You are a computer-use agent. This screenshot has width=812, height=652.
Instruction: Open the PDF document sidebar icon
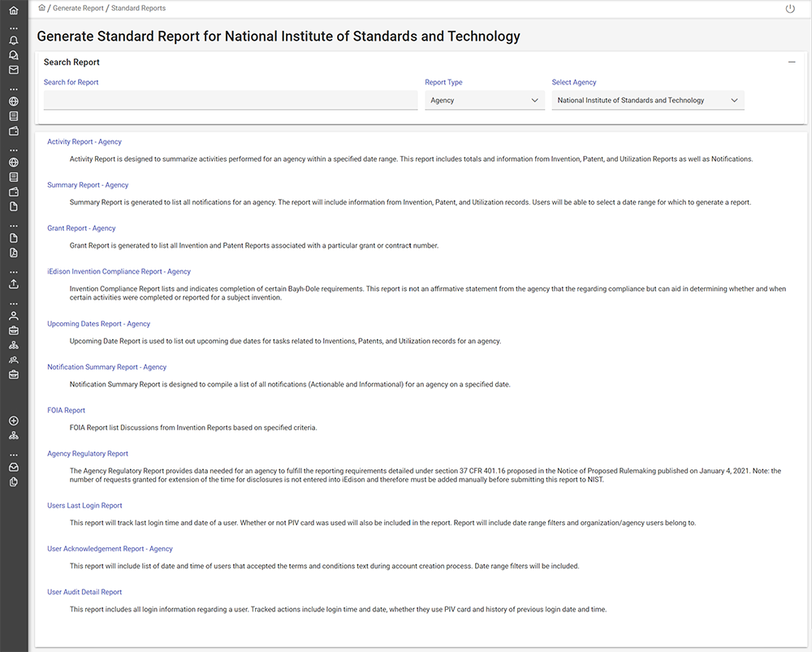pyautogui.click(x=13, y=253)
